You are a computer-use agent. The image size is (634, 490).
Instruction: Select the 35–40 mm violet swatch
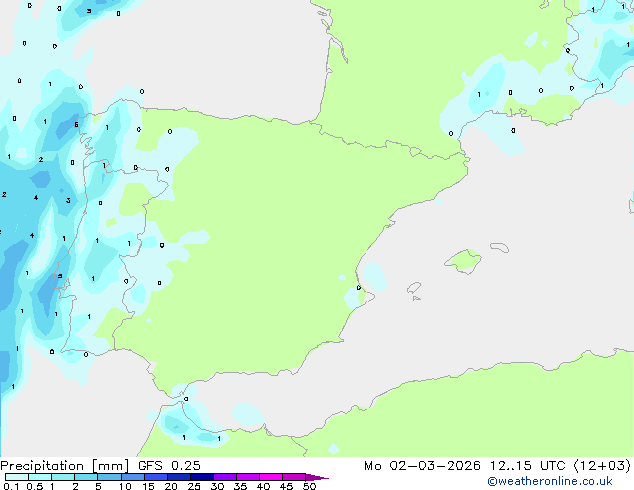coord(247,477)
